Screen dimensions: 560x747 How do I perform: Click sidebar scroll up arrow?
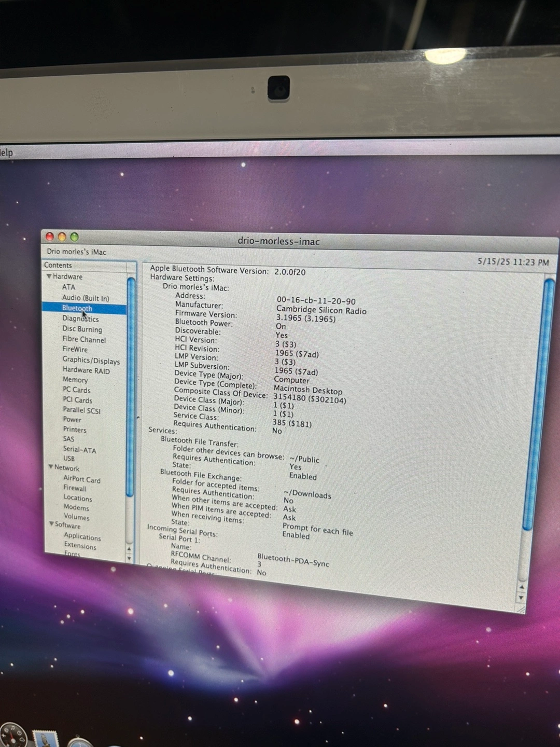point(129,549)
